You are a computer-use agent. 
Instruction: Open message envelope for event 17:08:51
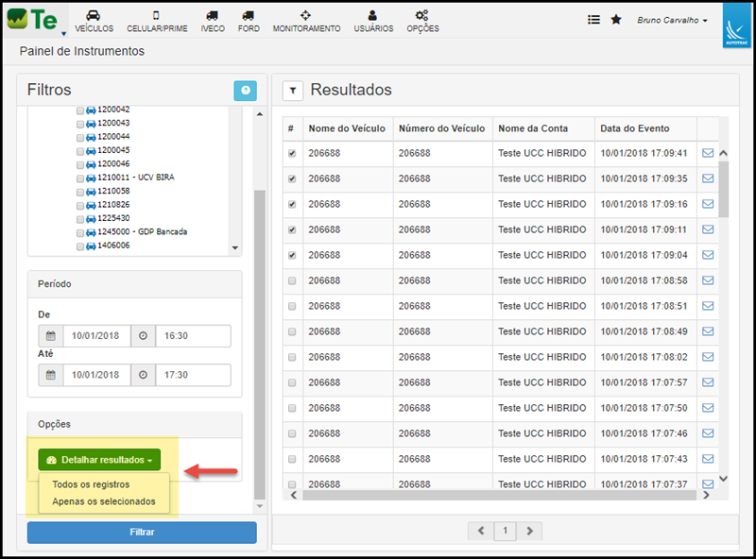[x=707, y=306]
